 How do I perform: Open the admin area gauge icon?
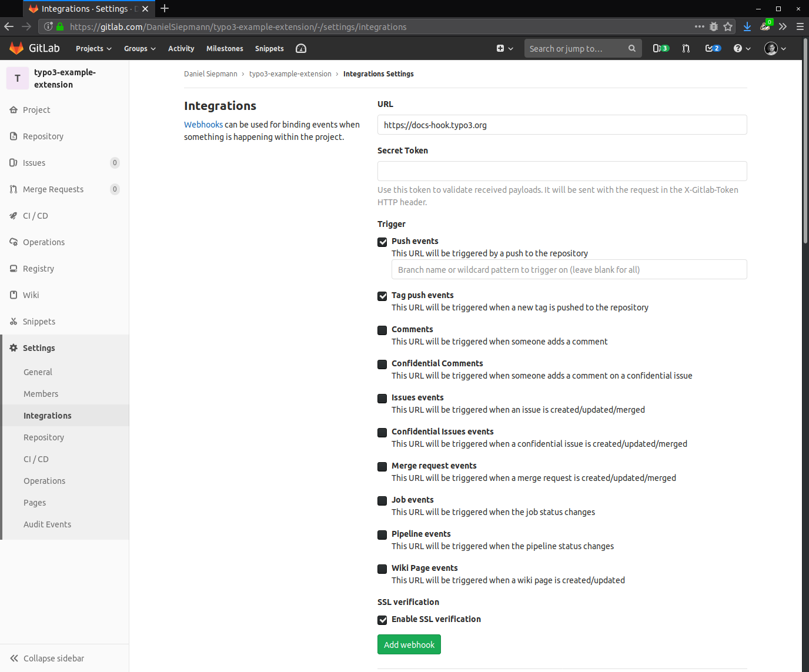pos(301,48)
